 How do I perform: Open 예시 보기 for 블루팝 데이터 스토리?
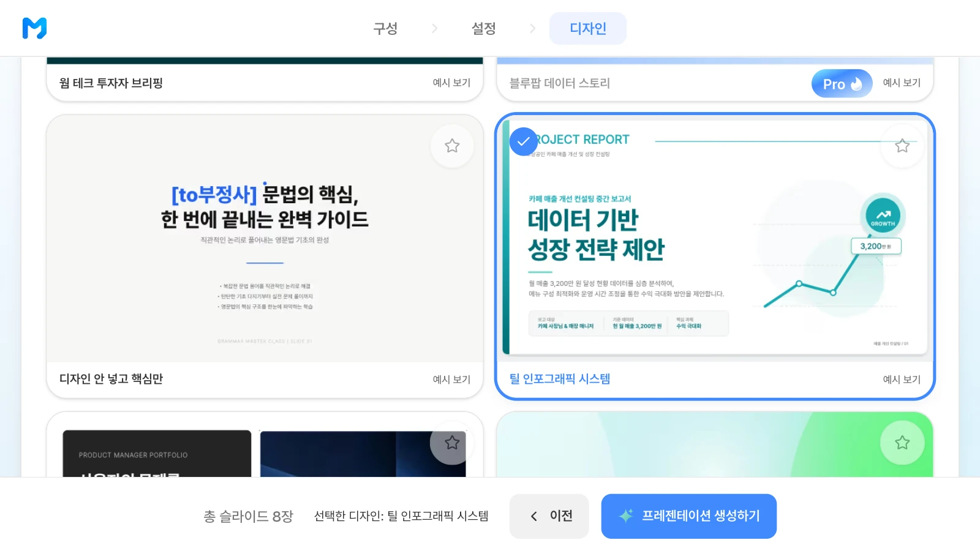click(x=902, y=83)
